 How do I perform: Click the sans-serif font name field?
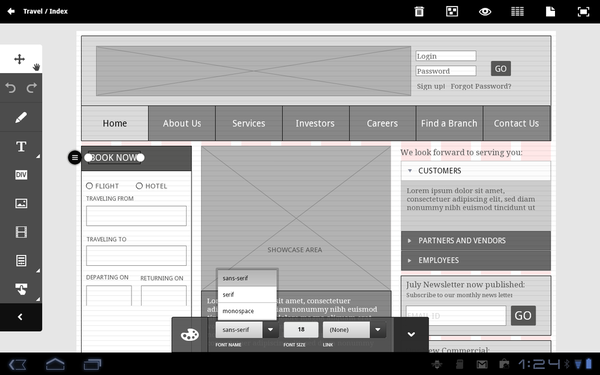(x=239, y=329)
